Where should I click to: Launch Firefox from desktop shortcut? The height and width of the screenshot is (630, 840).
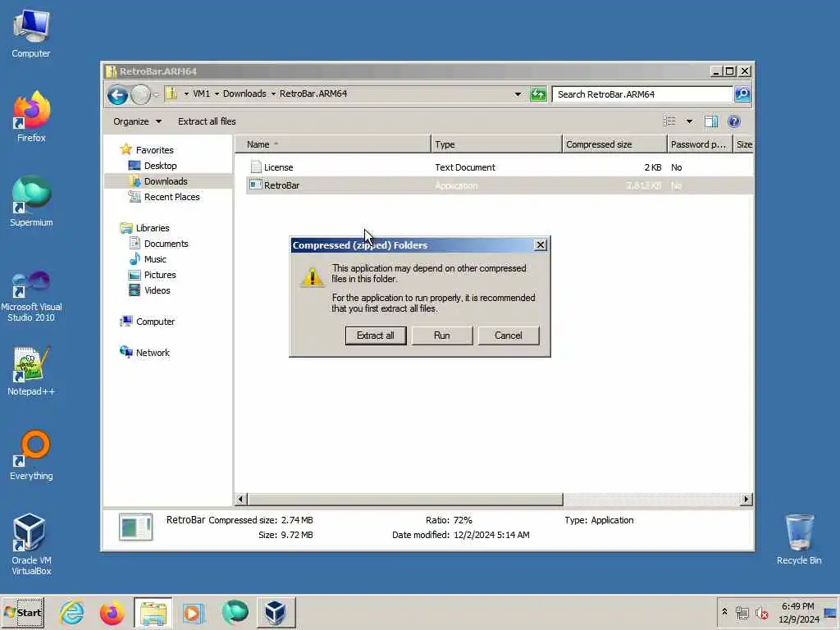[31, 116]
